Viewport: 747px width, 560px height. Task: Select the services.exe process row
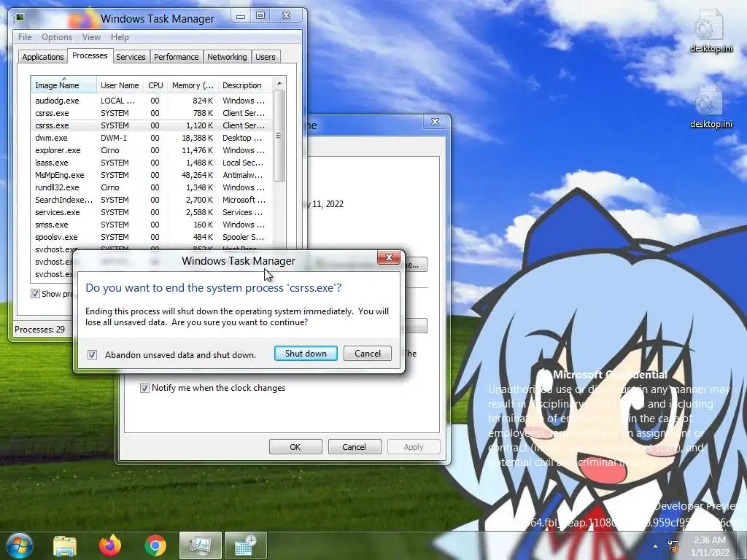pos(152,212)
